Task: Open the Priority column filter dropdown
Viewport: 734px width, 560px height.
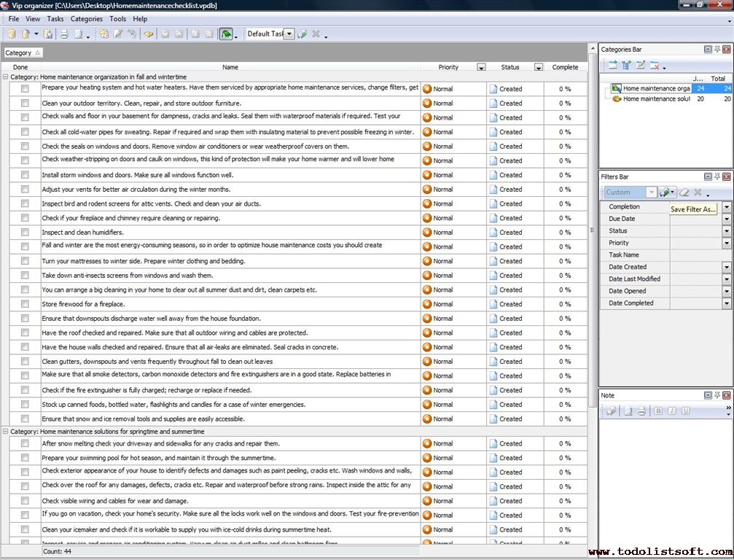Action: [481, 67]
